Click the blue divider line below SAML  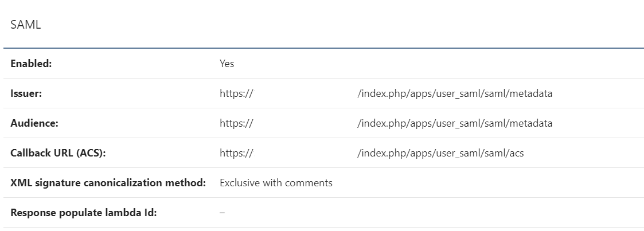[322, 48]
